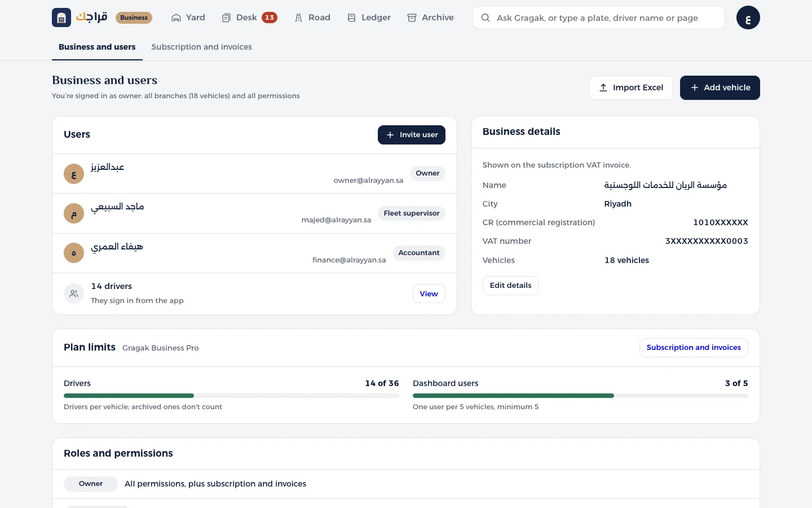Open the profile avatar menu
812x508 pixels.
pyautogui.click(x=748, y=17)
